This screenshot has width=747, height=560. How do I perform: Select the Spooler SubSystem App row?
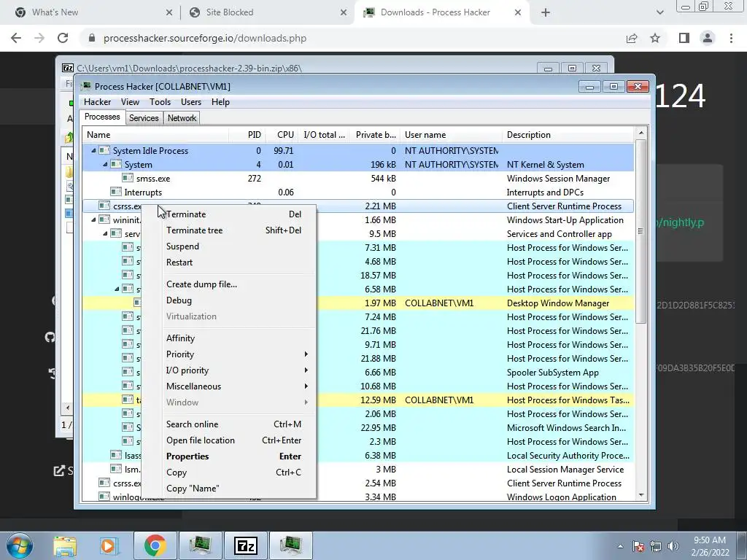pyautogui.click(x=358, y=373)
